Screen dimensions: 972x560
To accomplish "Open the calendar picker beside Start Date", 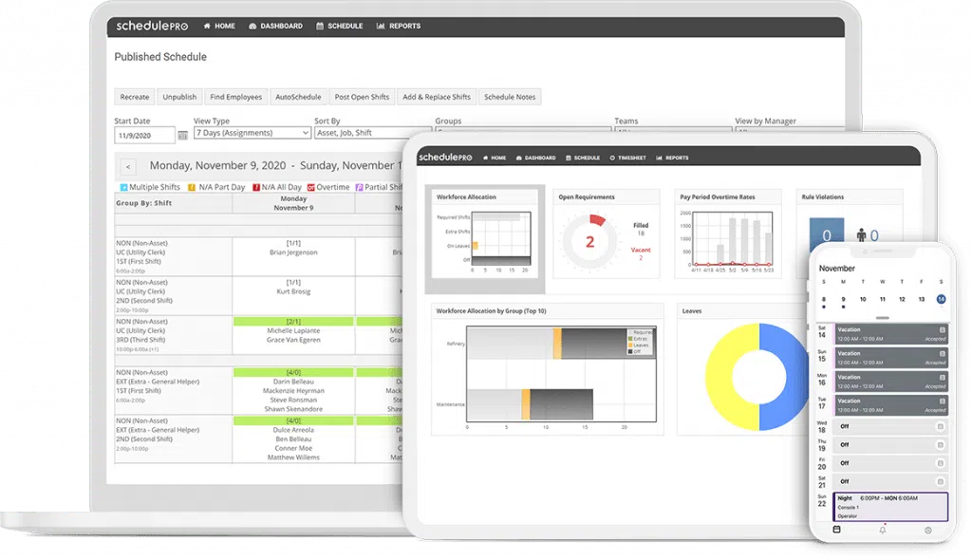I will (x=181, y=134).
